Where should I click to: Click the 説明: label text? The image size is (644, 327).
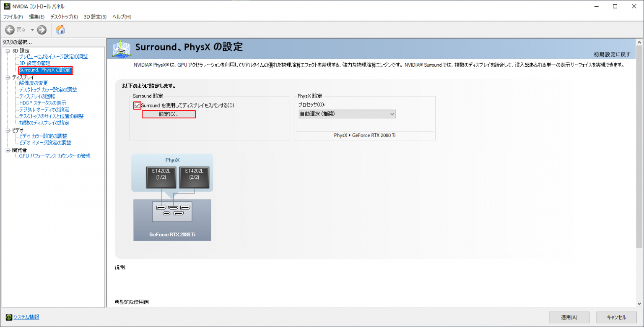(x=120, y=267)
